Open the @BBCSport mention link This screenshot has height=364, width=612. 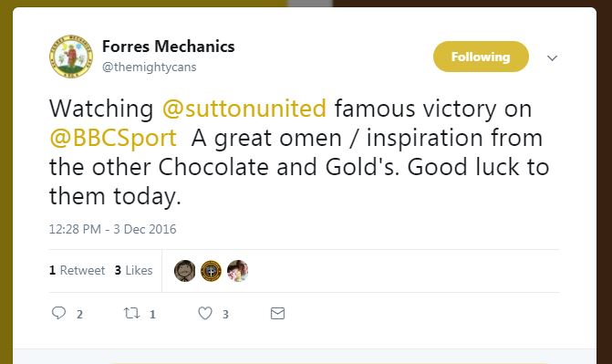coord(113,138)
